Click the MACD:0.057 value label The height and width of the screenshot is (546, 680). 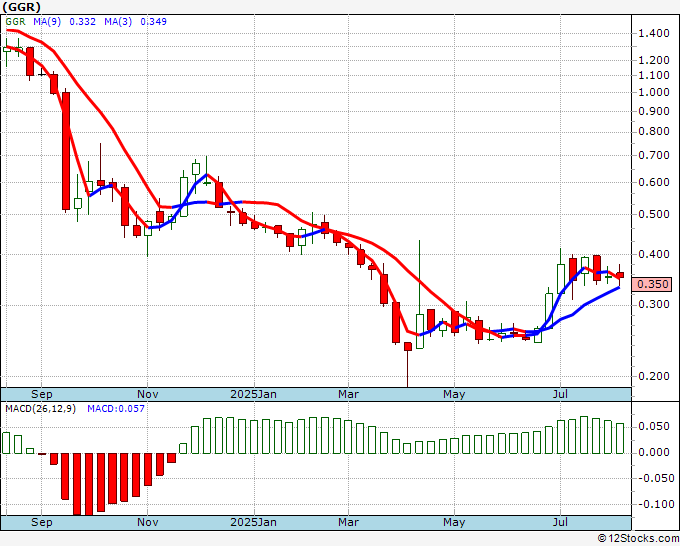(116, 409)
